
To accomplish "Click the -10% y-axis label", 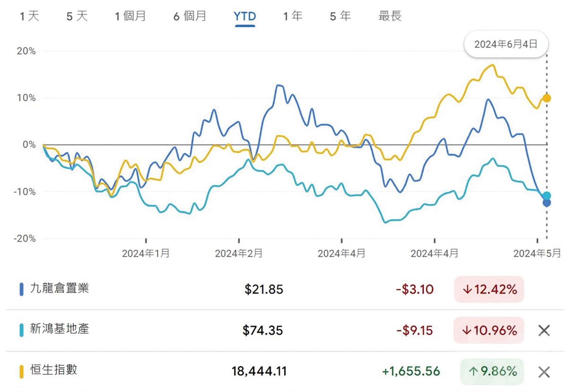I will pos(24,192).
